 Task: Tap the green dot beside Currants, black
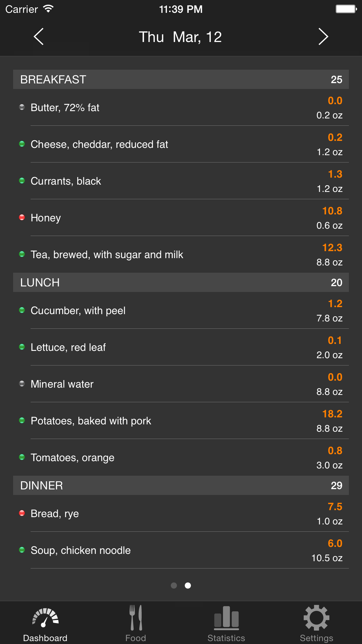(x=22, y=181)
